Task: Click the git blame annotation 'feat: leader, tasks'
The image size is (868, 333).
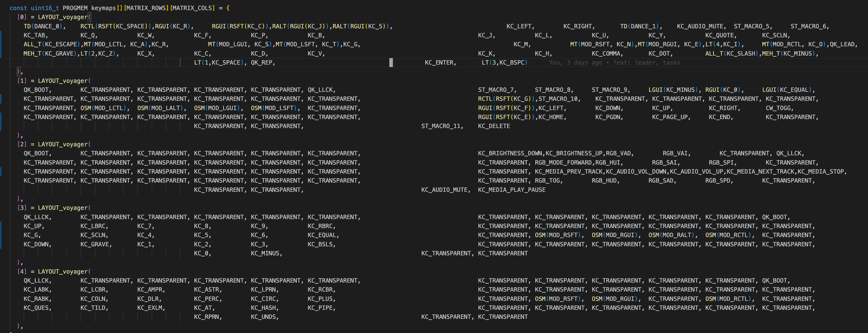Action: tap(646, 62)
